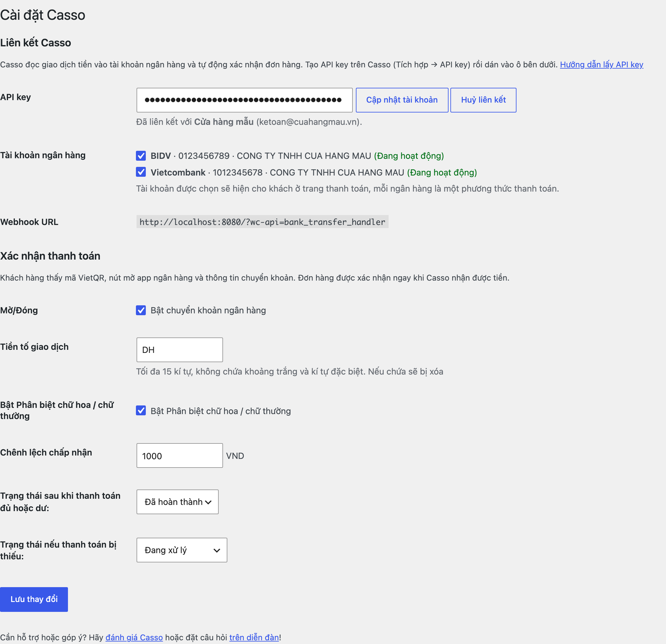
Task: Click the Bật chuyển khoản ngân hàng label
Action: click(x=208, y=310)
